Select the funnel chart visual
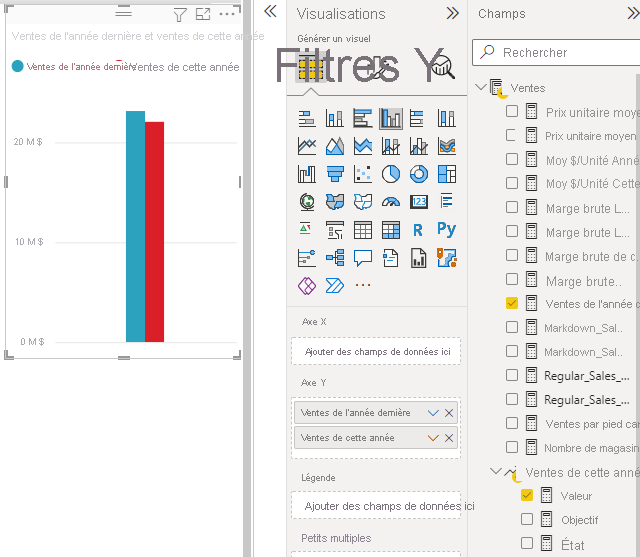 point(334,174)
